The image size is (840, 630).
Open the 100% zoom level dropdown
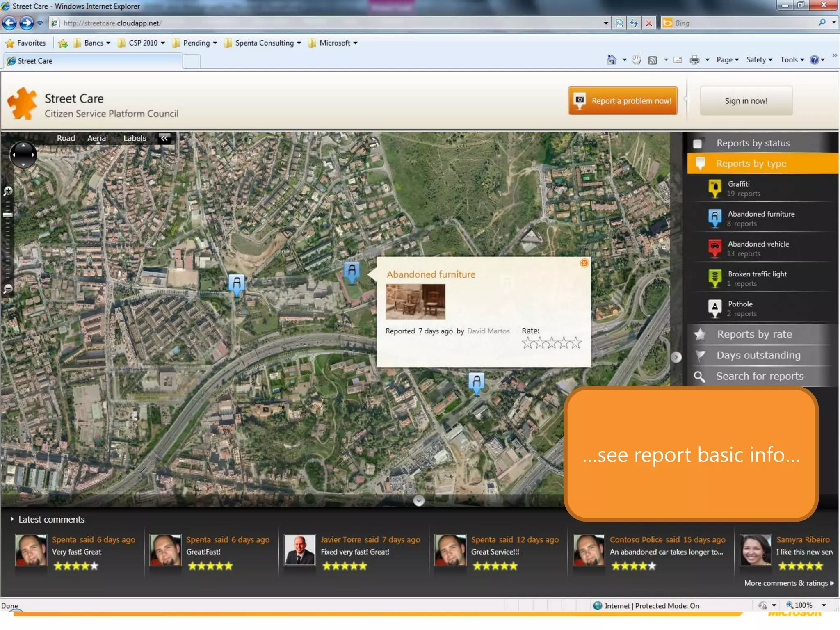pyautogui.click(x=824, y=605)
